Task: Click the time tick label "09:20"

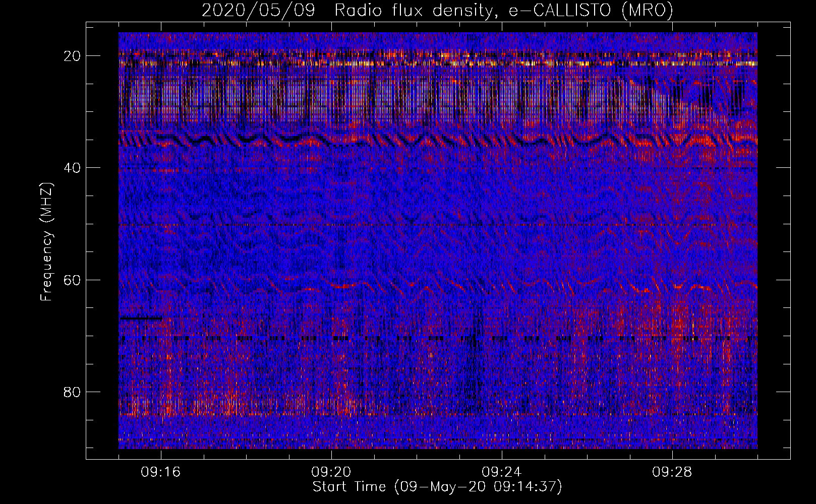Action: (331, 472)
